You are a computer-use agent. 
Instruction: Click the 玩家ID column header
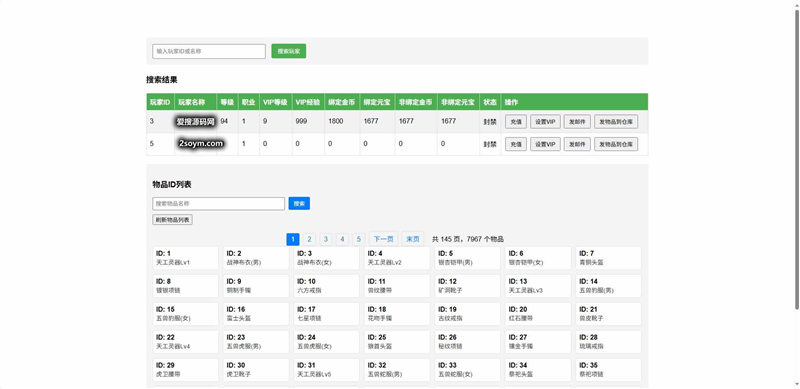(x=160, y=102)
